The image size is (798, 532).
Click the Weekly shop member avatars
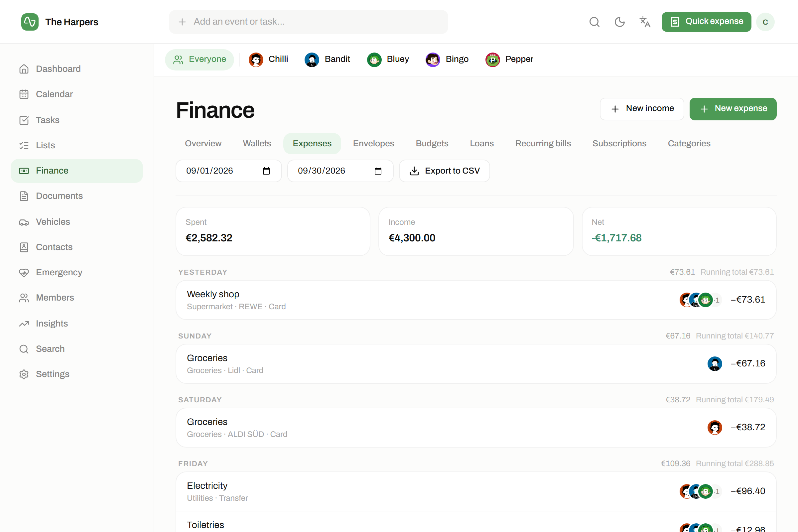pyautogui.click(x=700, y=300)
